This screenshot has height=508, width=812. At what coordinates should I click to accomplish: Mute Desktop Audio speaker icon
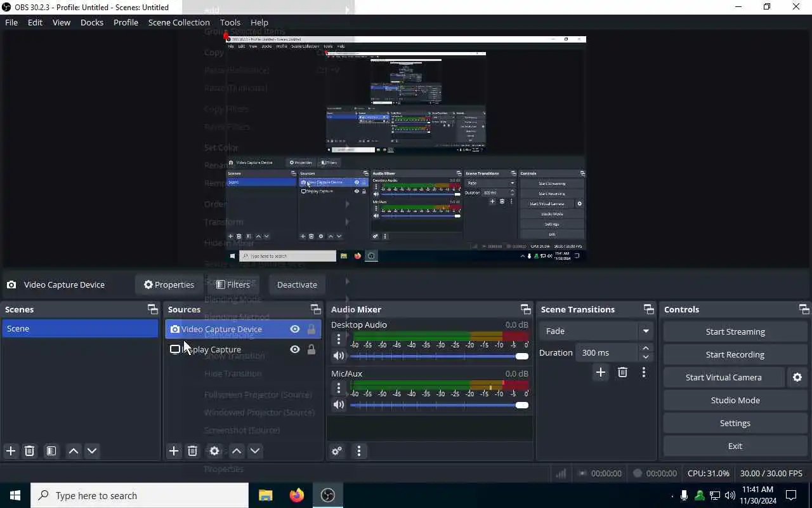pyautogui.click(x=339, y=356)
